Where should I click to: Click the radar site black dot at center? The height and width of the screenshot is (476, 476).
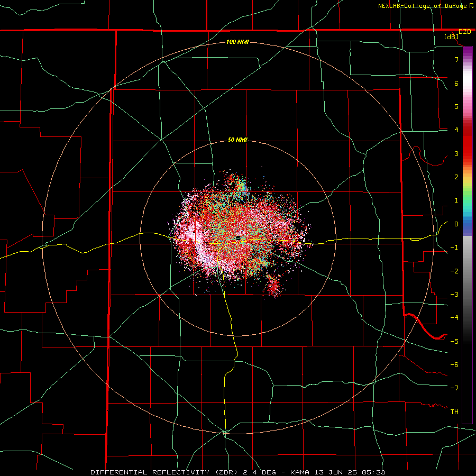[x=238, y=237]
